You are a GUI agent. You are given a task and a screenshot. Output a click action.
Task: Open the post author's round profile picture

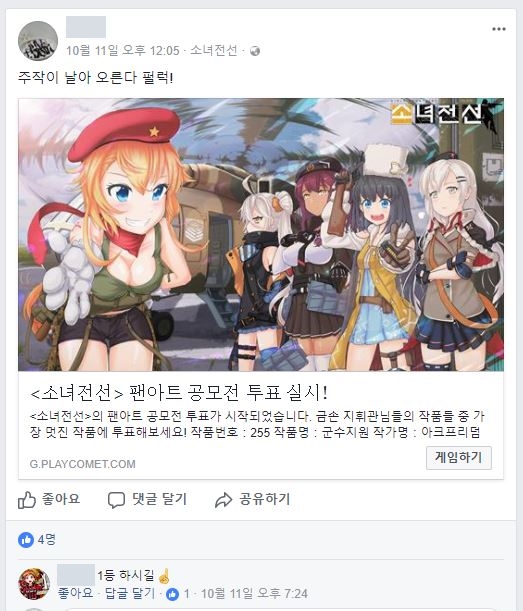[x=38, y=41]
